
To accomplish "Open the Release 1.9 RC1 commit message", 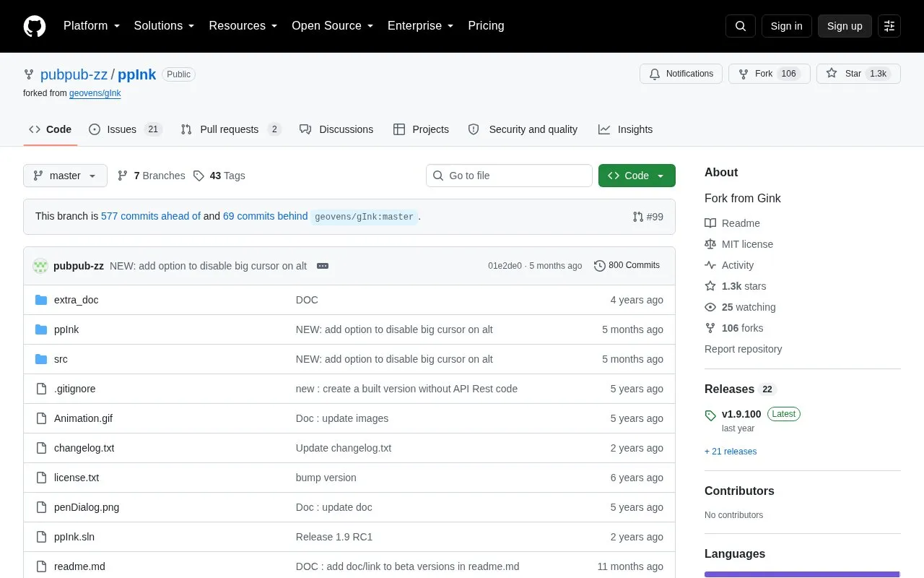I will pyautogui.click(x=334, y=537).
